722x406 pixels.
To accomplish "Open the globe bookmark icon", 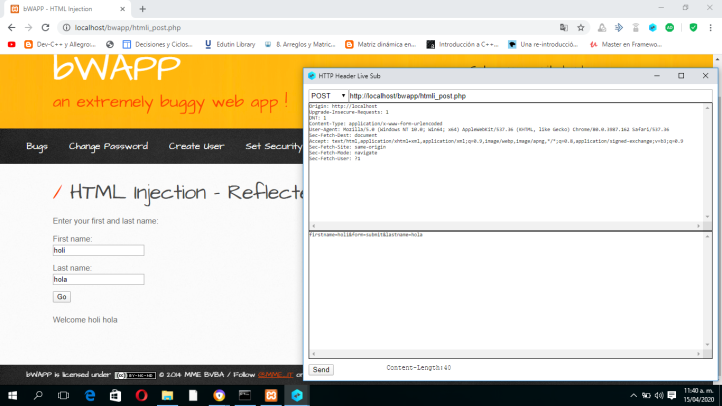I will (110, 45).
